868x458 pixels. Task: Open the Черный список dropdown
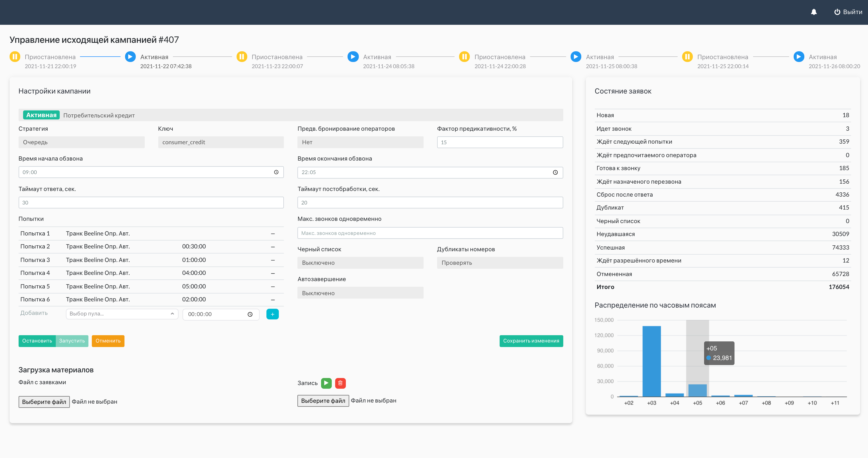tap(360, 263)
